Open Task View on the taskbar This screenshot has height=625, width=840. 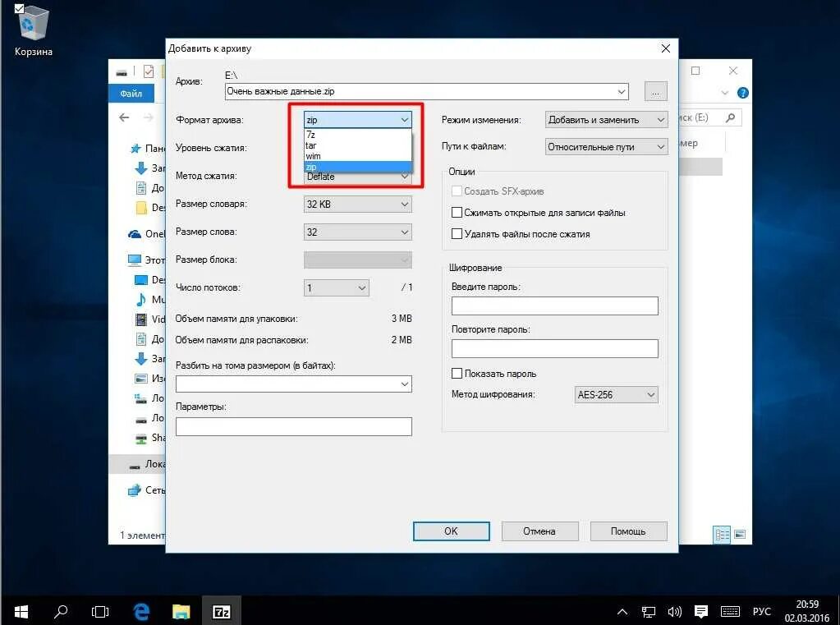[x=100, y=611]
